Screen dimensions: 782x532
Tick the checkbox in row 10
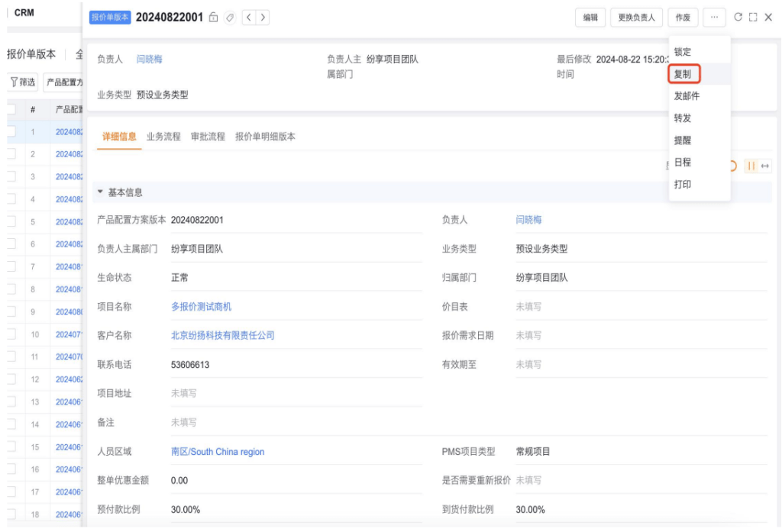pos(11,334)
